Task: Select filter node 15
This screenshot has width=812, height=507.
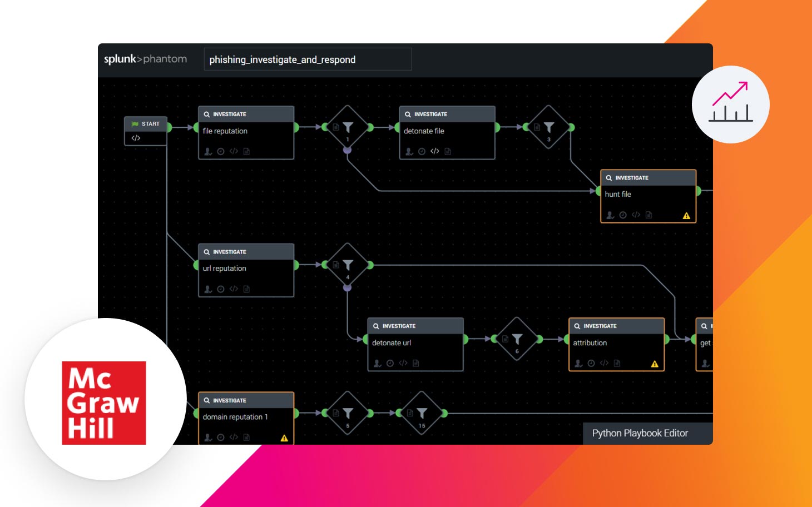Action: (x=422, y=413)
